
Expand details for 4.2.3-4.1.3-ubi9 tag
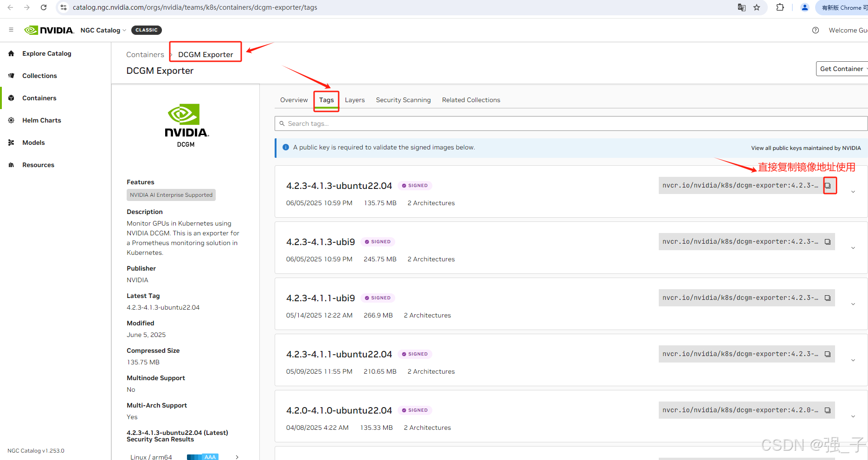point(853,247)
